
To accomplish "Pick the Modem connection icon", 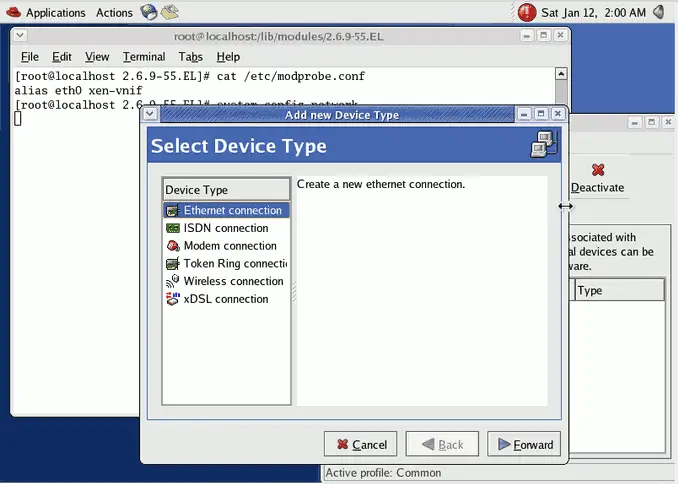I will pyautogui.click(x=173, y=246).
